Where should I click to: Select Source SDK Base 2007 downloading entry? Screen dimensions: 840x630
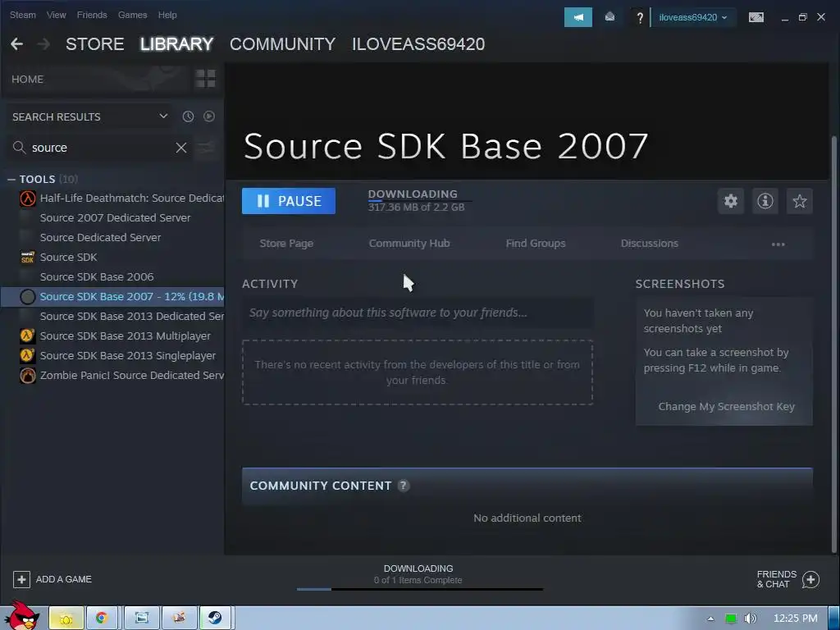click(112, 297)
